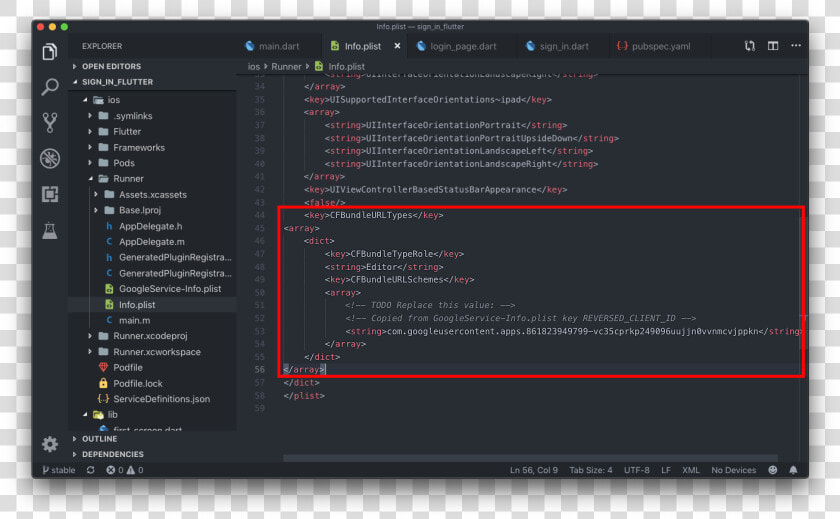840x519 pixels.
Task: Open the Search view icon
Action: (x=50, y=87)
